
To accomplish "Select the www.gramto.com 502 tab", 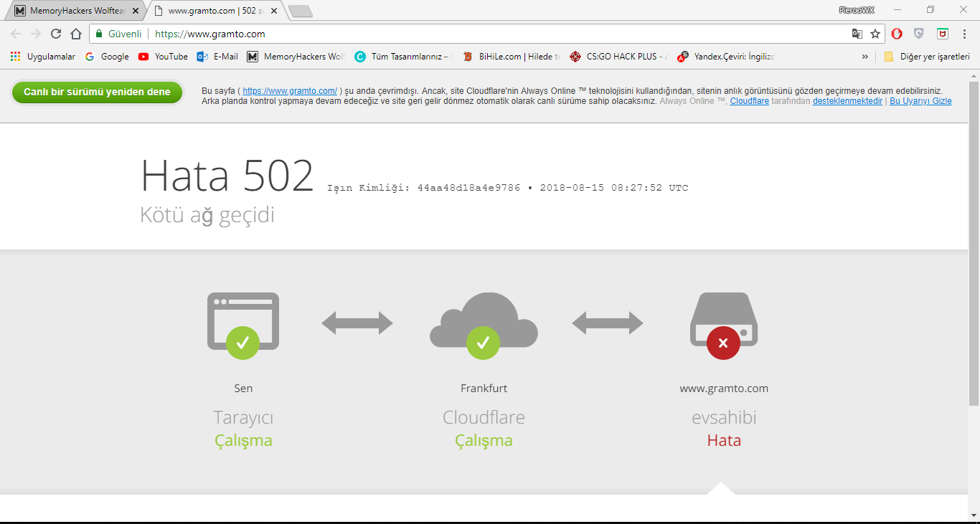I will pyautogui.click(x=216, y=11).
